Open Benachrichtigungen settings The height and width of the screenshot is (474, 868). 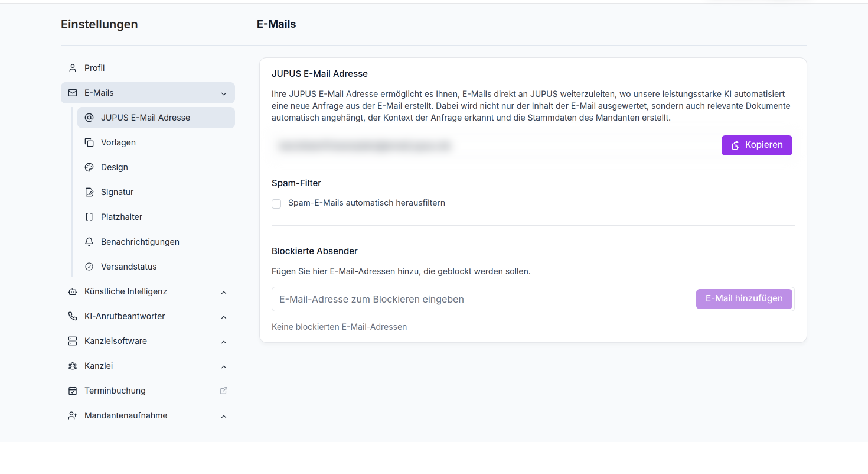coord(156,242)
